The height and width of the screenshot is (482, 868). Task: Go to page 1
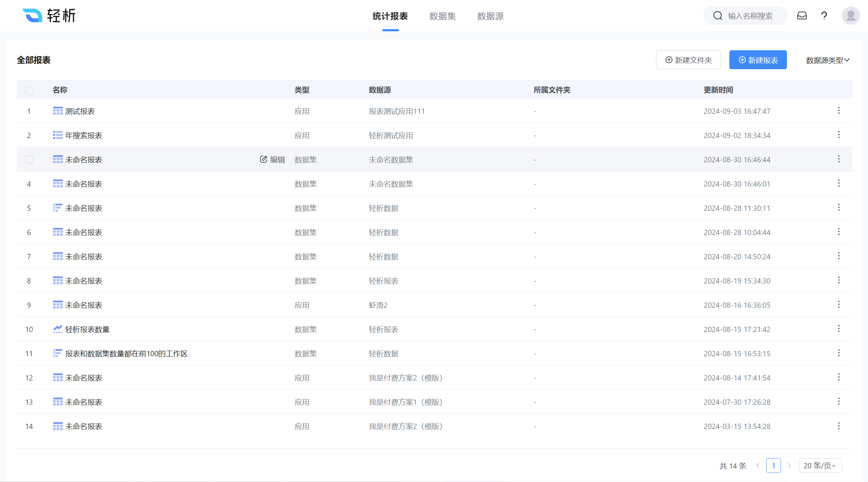(x=774, y=465)
